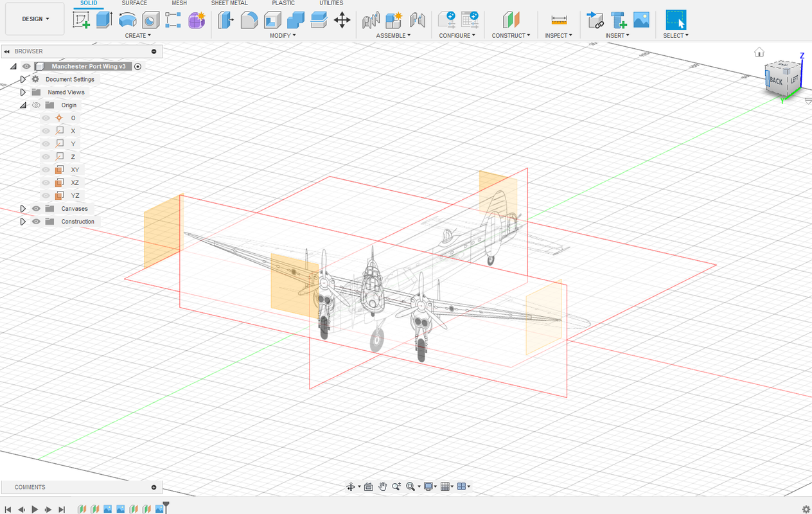812x514 pixels.
Task: Select the Offset Plane construct tool
Action: coord(511,20)
